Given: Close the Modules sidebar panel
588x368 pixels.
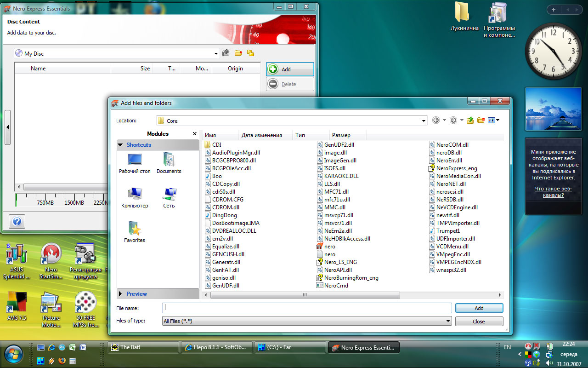Looking at the screenshot, I should (195, 134).
